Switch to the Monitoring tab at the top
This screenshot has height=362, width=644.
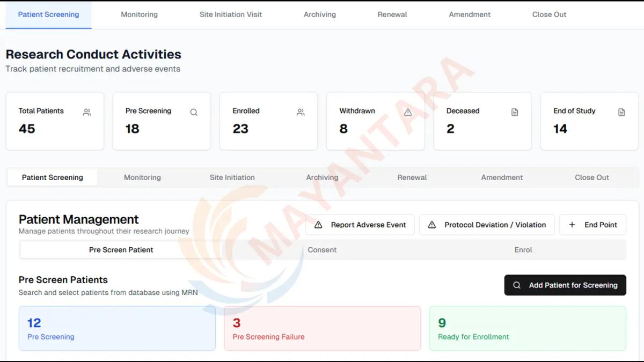[x=139, y=14]
